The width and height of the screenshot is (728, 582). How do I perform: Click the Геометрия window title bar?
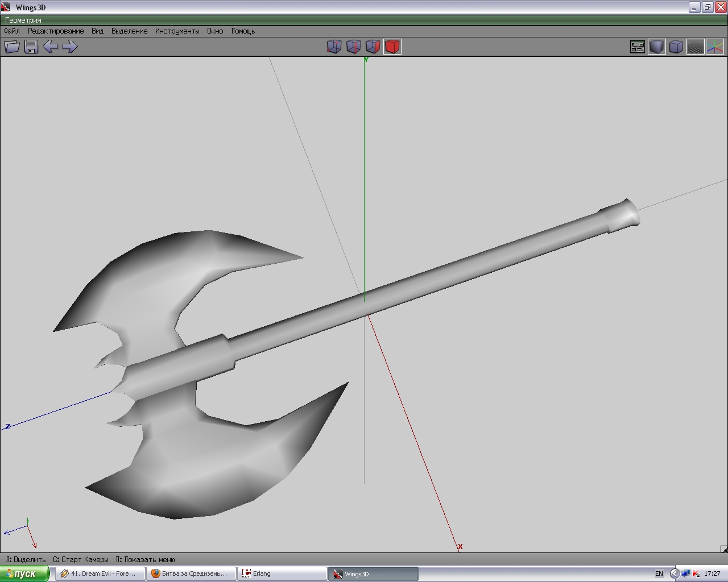tap(364, 20)
